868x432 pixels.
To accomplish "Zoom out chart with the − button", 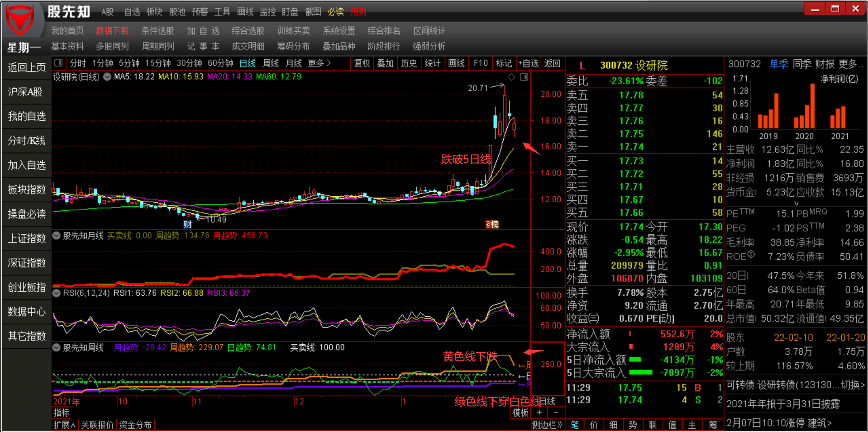I will tap(556, 413).
